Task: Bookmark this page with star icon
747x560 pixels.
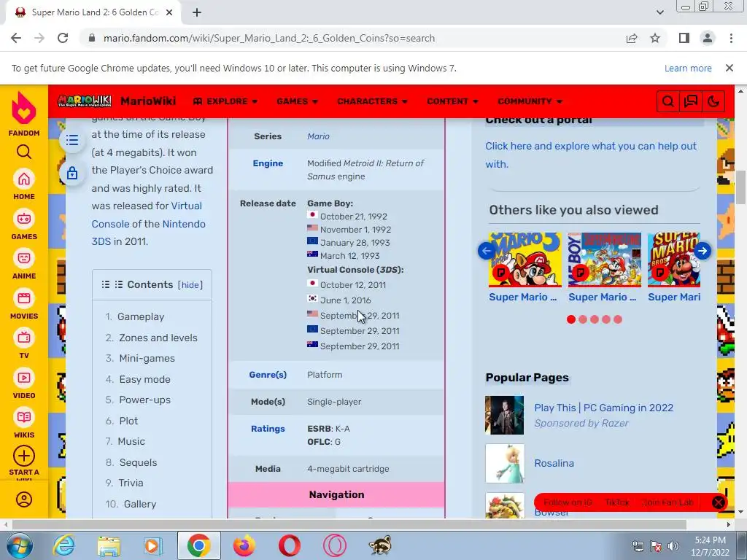Action: [655, 38]
